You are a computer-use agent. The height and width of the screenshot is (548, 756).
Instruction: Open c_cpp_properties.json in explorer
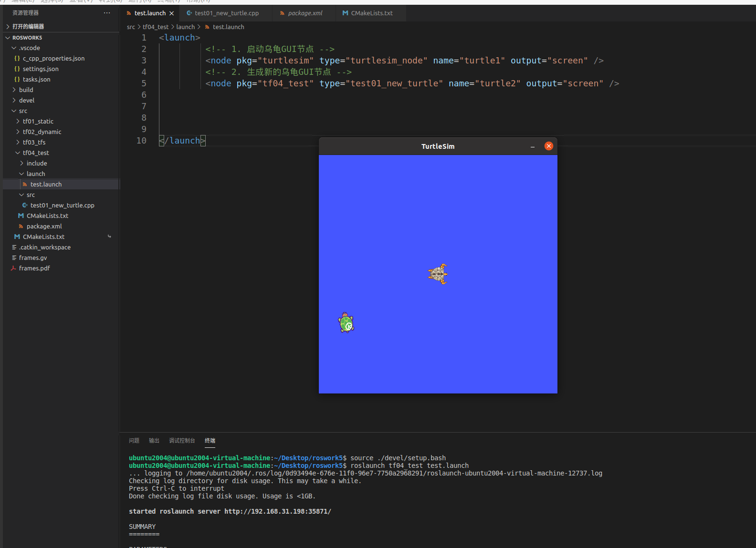pos(53,58)
